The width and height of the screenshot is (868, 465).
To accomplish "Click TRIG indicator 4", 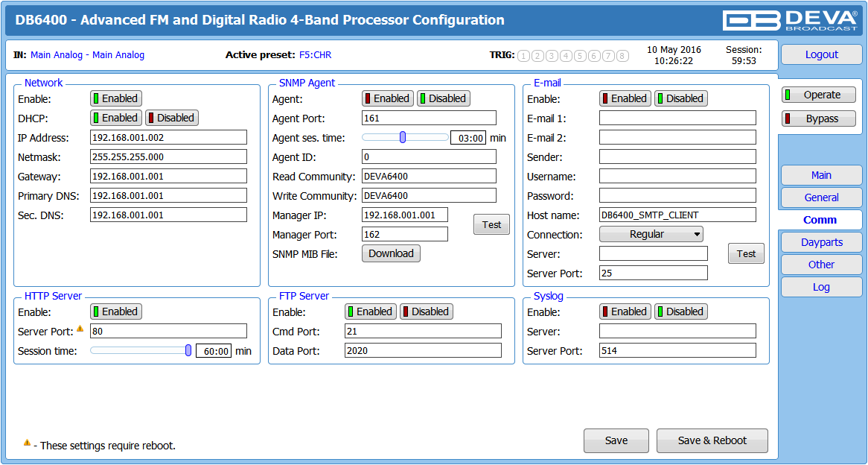I will [x=566, y=55].
